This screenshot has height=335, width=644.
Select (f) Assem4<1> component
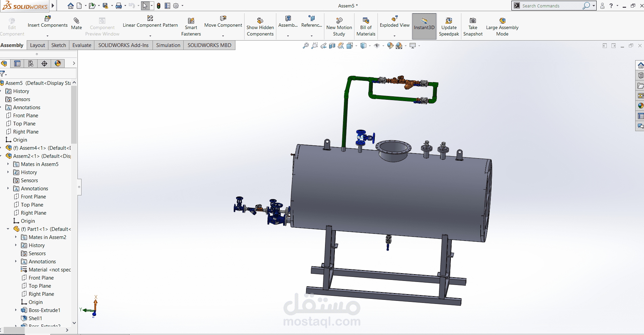[38, 148]
